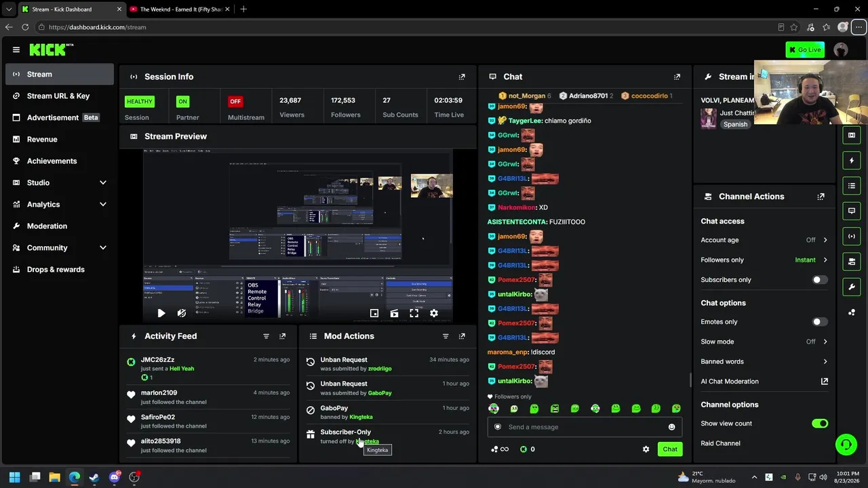This screenshot has height=488, width=868.
Task: Open the green support headset bubble
Action: click(x=846, y=445)
